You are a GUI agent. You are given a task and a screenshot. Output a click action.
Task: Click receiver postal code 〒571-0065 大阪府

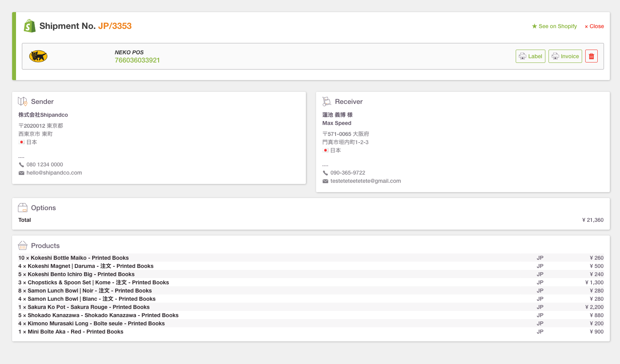(x=346, y=134)
